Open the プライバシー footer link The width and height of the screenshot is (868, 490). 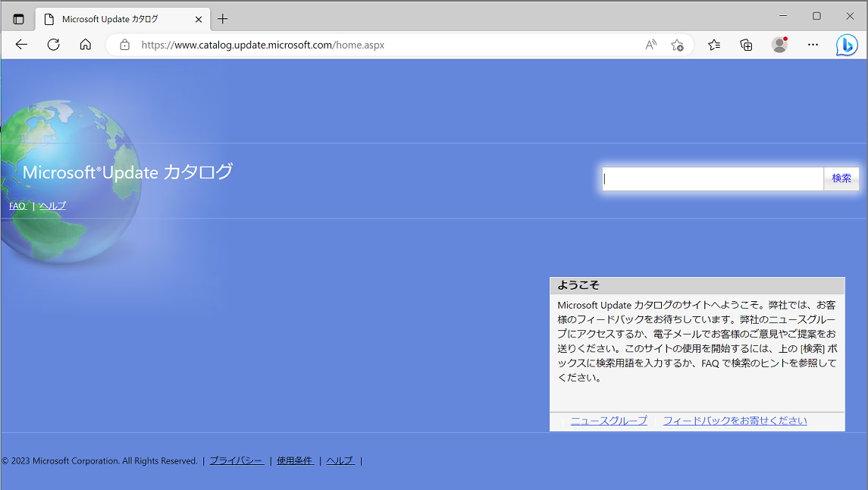(x=237, y=460)
